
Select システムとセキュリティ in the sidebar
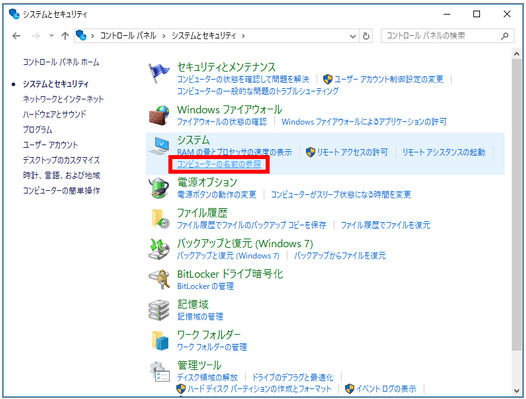point(56,84)
